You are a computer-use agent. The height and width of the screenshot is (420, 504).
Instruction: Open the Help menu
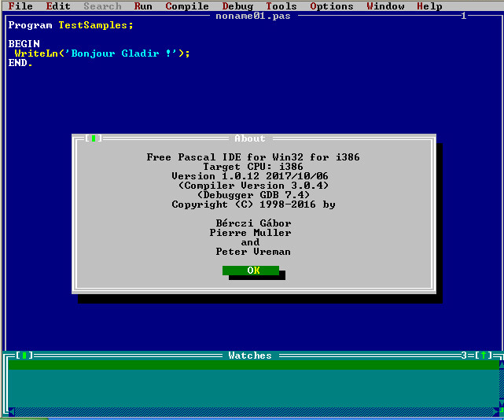[x=429, y=6]
